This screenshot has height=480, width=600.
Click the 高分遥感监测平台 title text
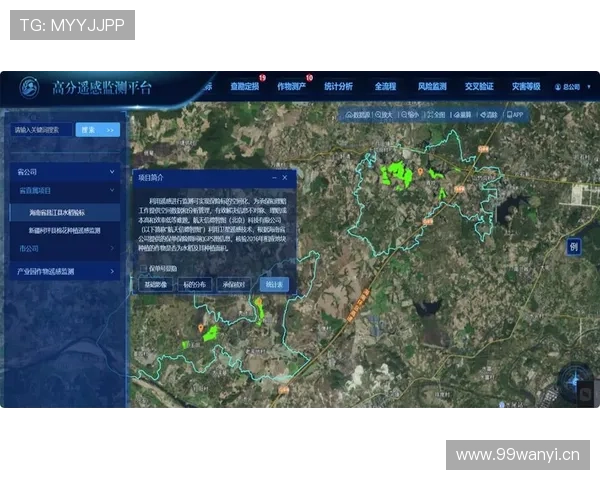[x=102, y=88]
